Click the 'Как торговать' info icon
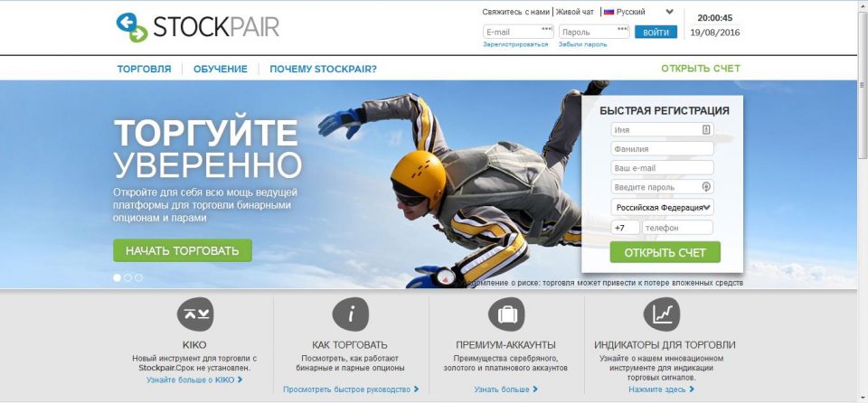Image resolution: width=868 pixels, height=403 pixels. click(351, 314)
